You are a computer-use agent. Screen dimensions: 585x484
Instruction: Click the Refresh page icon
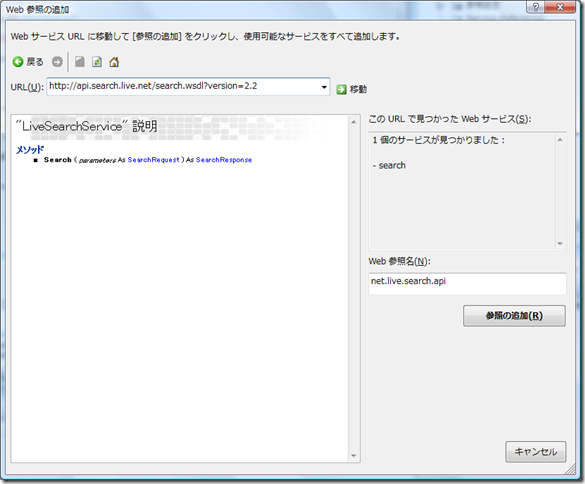(97, 62)
